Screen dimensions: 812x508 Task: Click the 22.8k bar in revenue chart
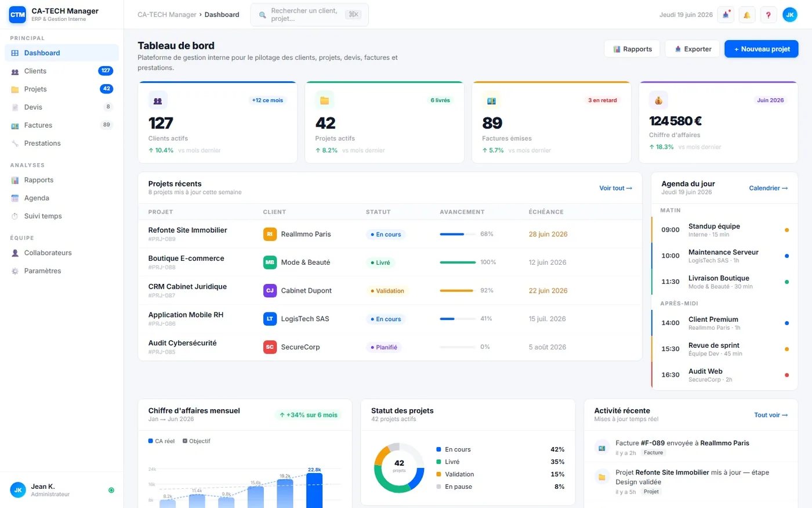click(314, 490)
